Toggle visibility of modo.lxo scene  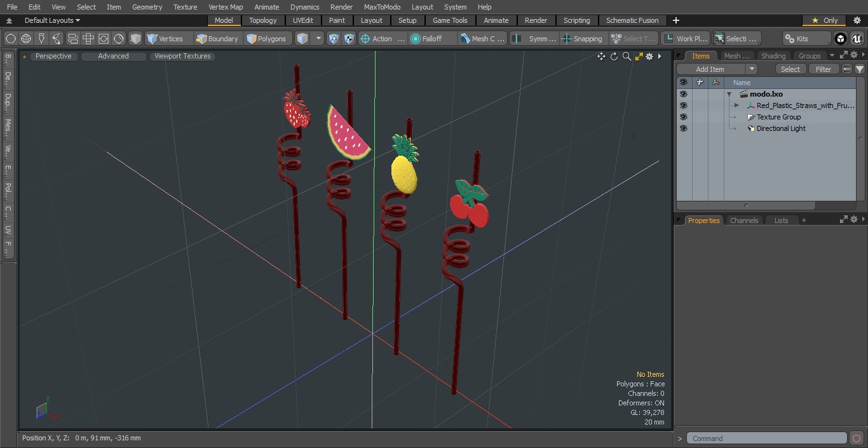pyautogui.click(x=683, y=94)
